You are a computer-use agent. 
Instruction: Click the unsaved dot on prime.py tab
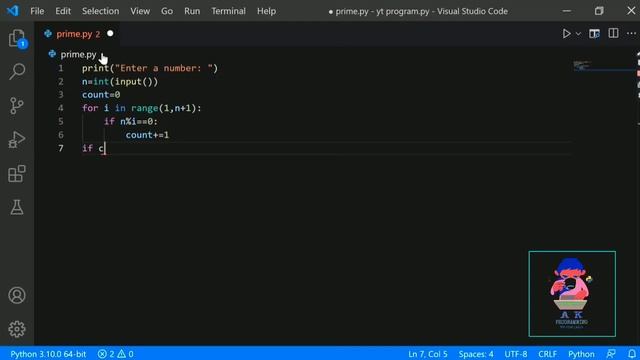pyautogui.click(x=110, y=33)
